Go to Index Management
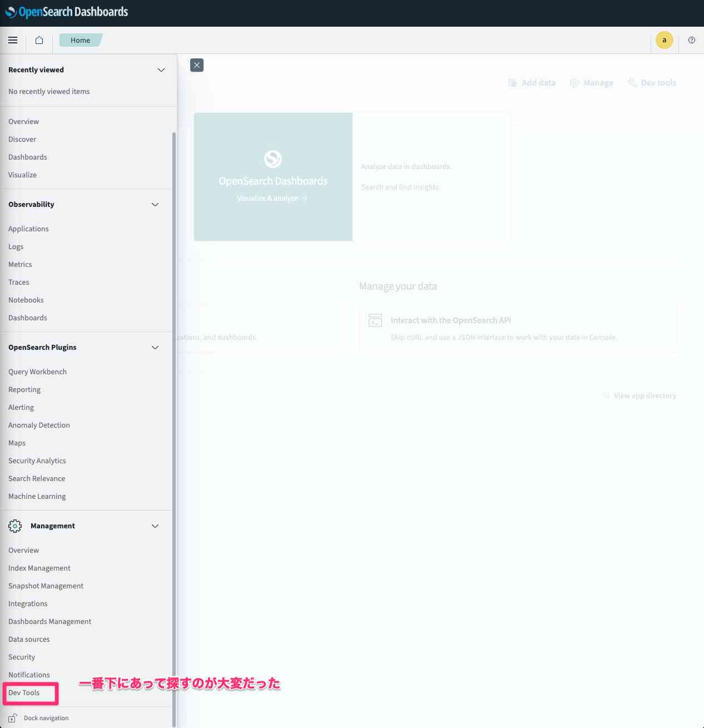The height and width of the screenshot is (728, 704). click(x=39, y=568)
